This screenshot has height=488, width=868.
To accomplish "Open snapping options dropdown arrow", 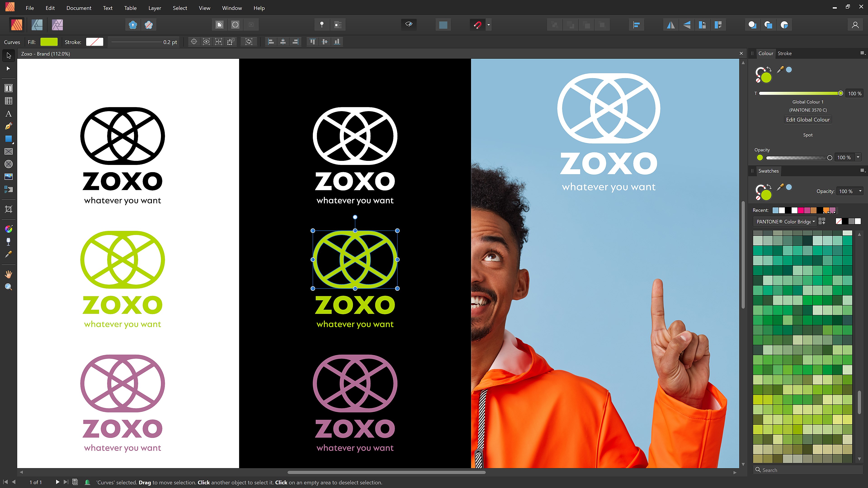I will pyautogui.click(x=488, y=25).
